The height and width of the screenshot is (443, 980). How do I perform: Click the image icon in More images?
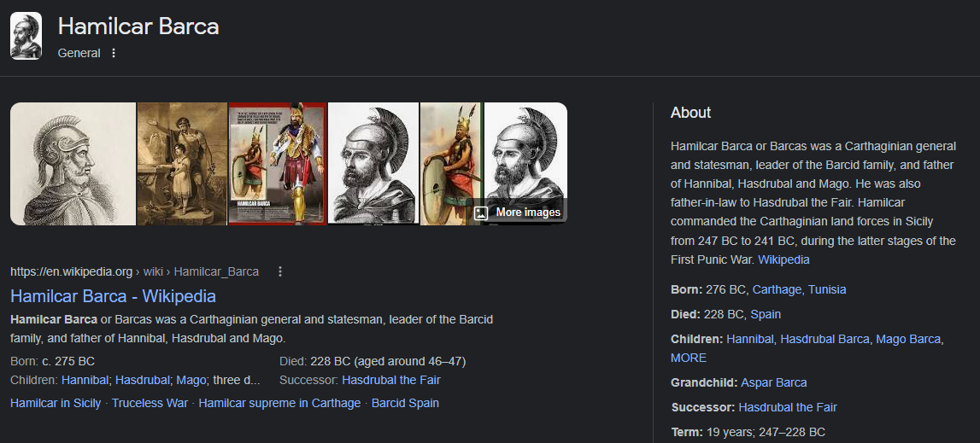(481, 213)
